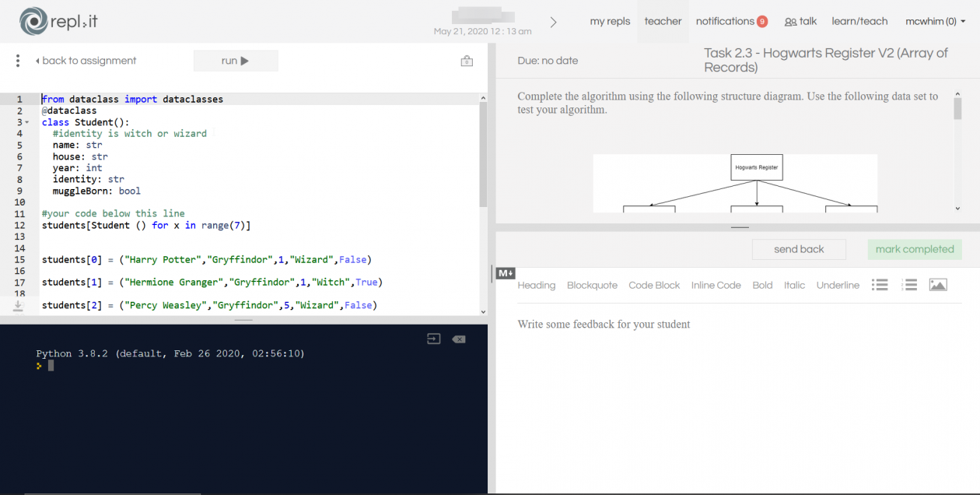This screenshot has height=495, width=980.
Task: Click the Percy Weasley students[2] line
Action: (209, 305)
